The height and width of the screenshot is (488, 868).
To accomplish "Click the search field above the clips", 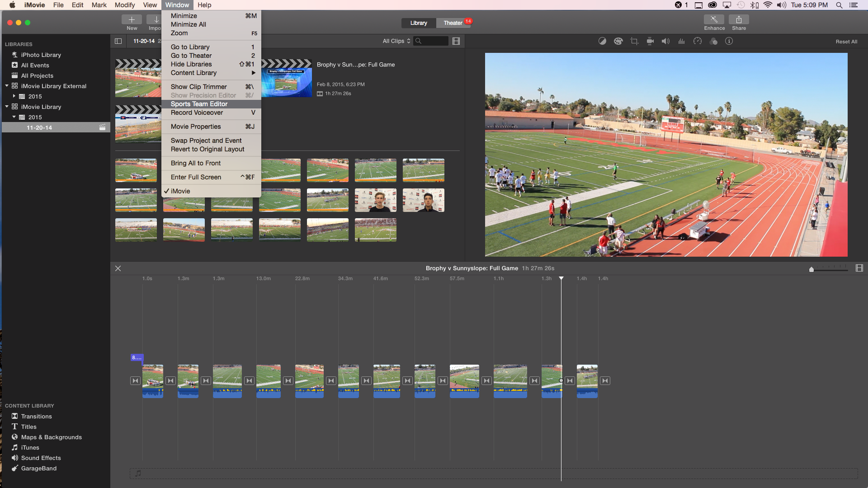I will point(432,41).
